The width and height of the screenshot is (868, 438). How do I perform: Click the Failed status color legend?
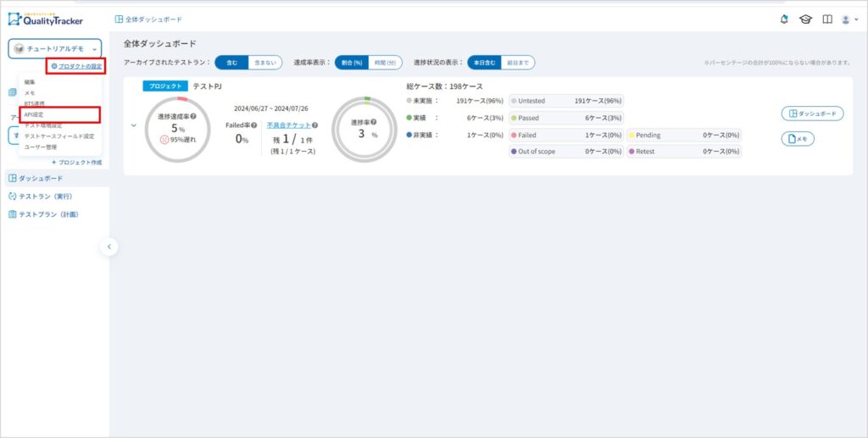click(515, 135)
